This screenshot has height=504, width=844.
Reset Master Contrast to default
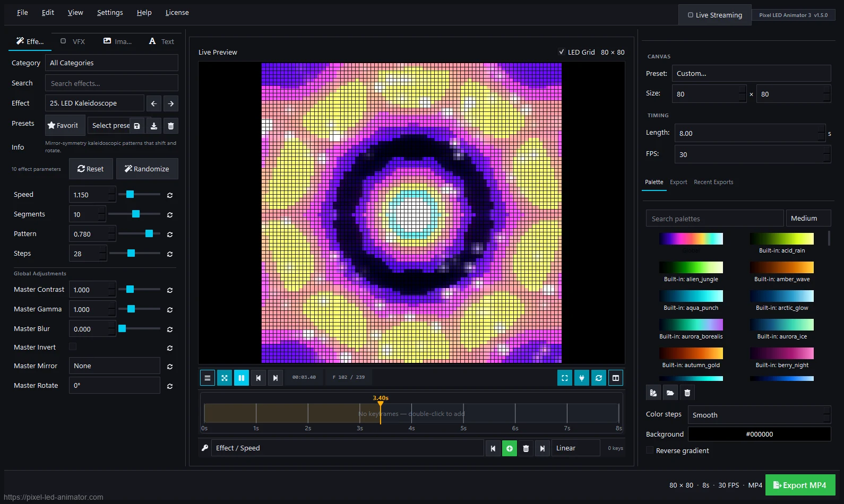click(x=170, y=290)
